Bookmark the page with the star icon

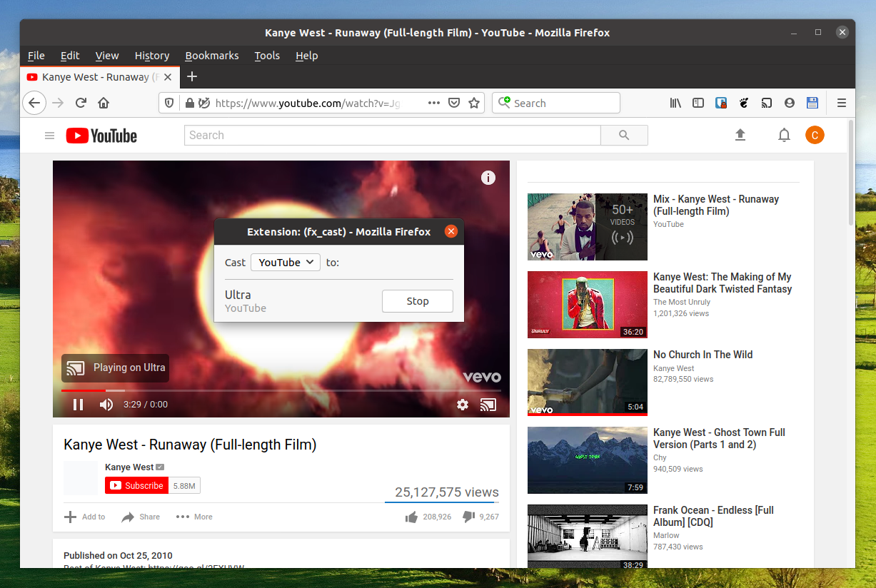(x=474, y=103)
